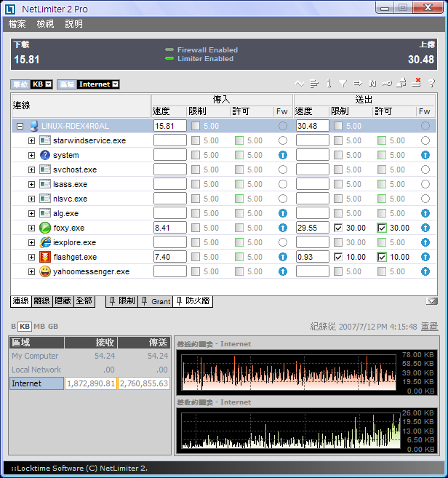448x478 pixels.
Task: Enable incoming limit checkbox for foxy.exe
Action: point(196,228)
